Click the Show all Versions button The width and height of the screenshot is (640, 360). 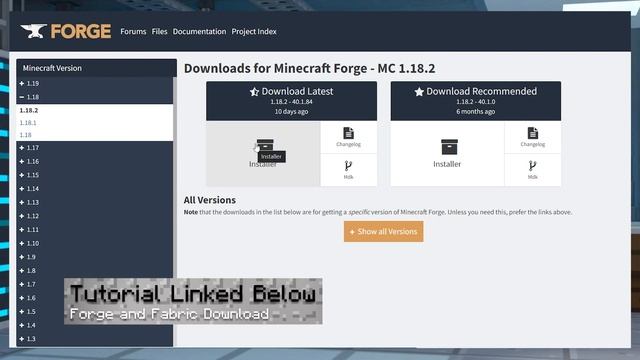point(383,231)
